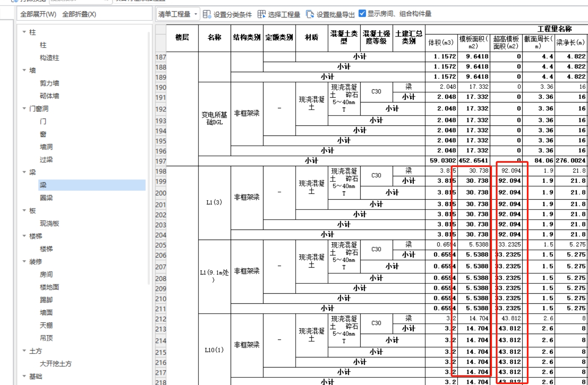Screen dimensions: 588x385
Task: Collapse the 基础 tree group
Action: 24,376
